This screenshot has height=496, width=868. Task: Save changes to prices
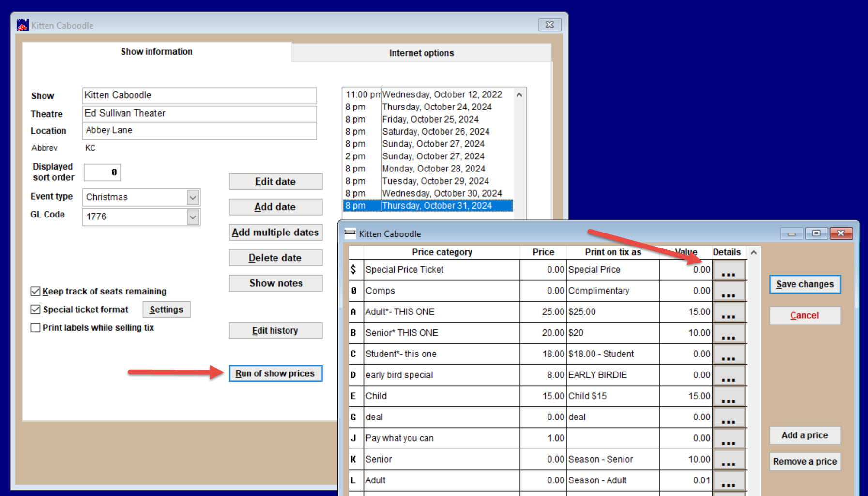click(x=805, y=284)
